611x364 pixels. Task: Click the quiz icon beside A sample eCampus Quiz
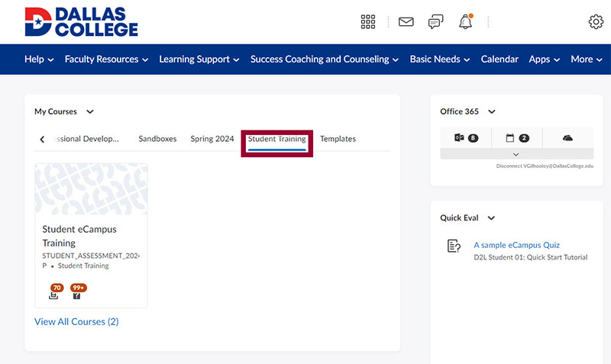point(454,246)
